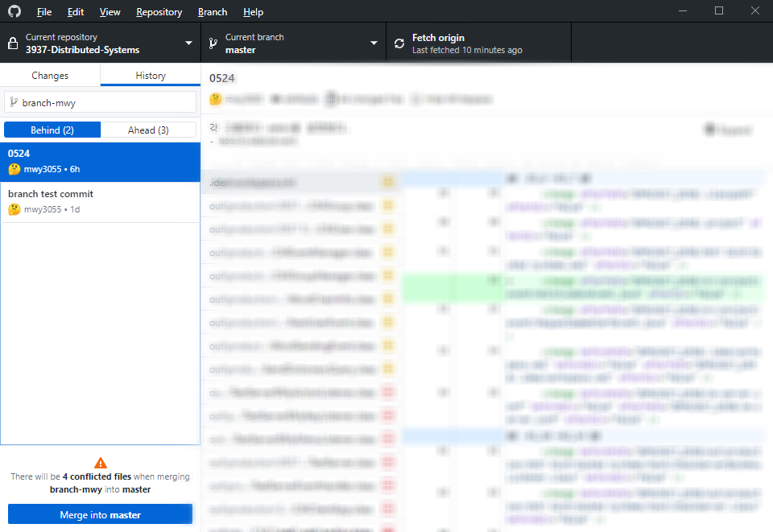Click Fetch origin button
The height and width of the screenshot is (532, 773).
click(x=478, y=43)
